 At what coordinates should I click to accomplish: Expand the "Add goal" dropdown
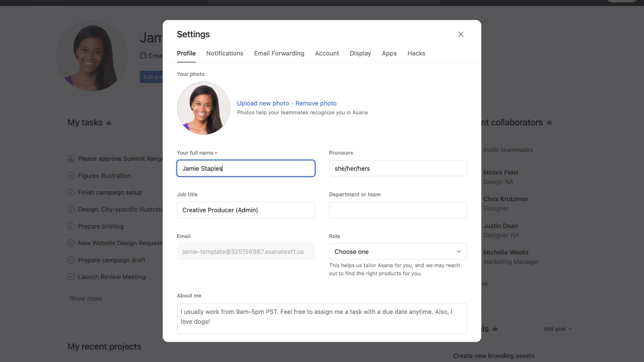[558, 329]
